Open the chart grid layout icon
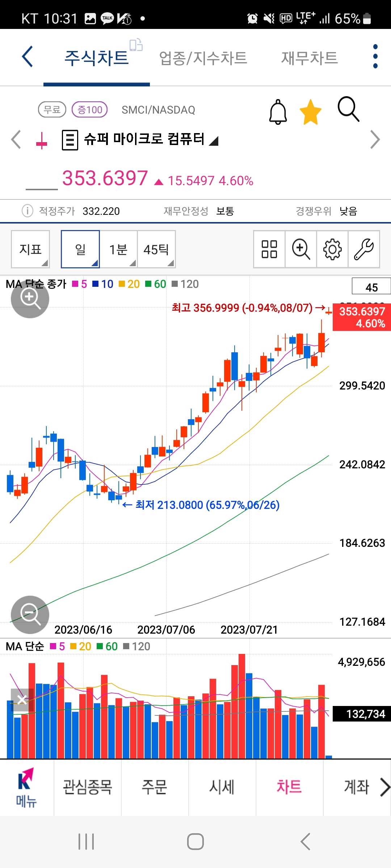This screenshot has width=391, height=868. click(x=269, y=249)
